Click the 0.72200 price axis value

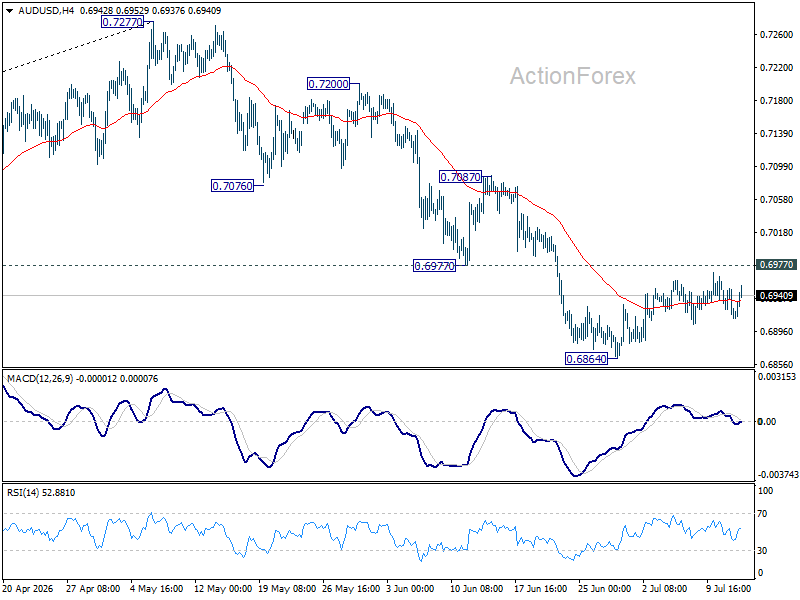click(777, 68)
